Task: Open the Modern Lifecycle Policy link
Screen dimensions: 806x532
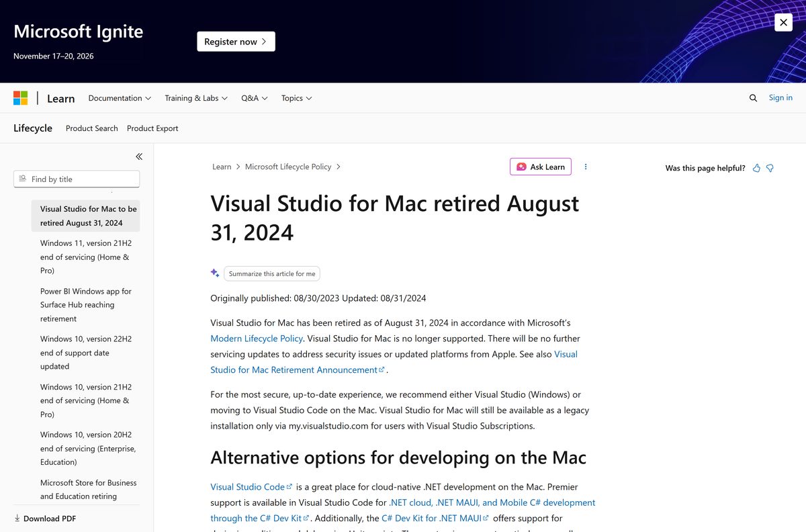Action: [x=257, y=339]
